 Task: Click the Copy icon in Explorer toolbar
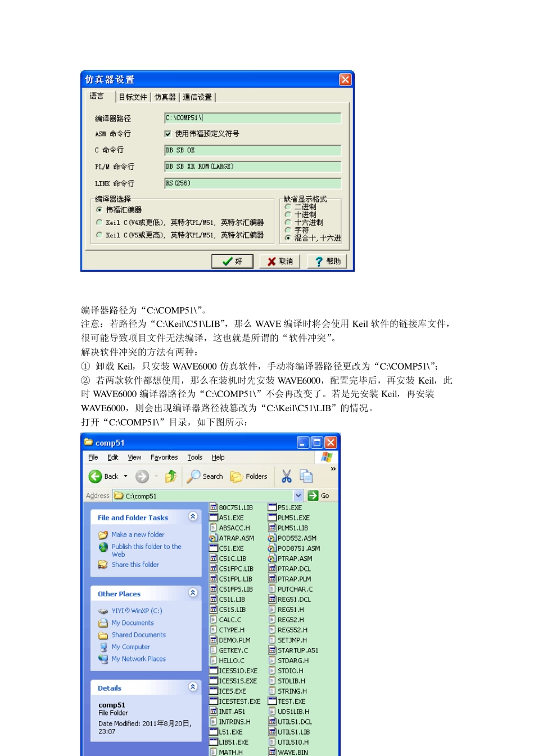(x=306, y=476)
